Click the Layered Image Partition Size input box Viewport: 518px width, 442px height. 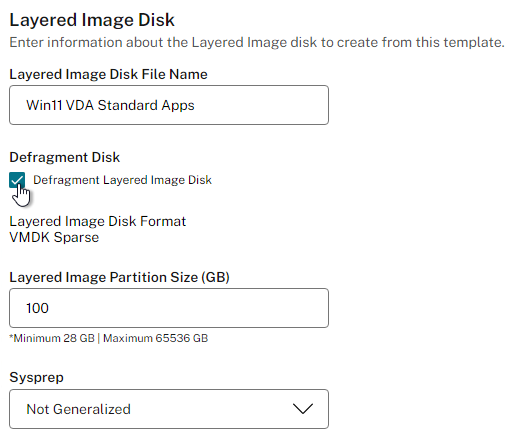pyautogui.click(x=169, y=308)
